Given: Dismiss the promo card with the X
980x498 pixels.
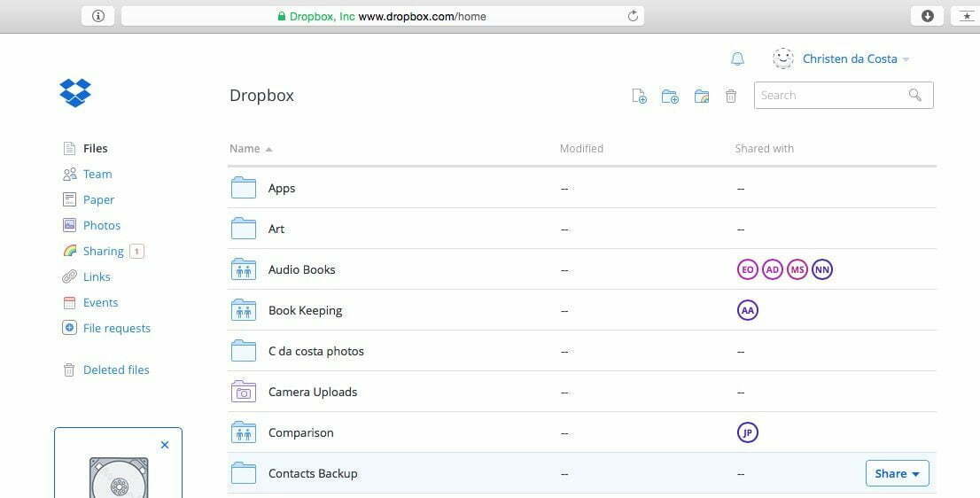Looking at the screenshot, I should click(165, 445).
